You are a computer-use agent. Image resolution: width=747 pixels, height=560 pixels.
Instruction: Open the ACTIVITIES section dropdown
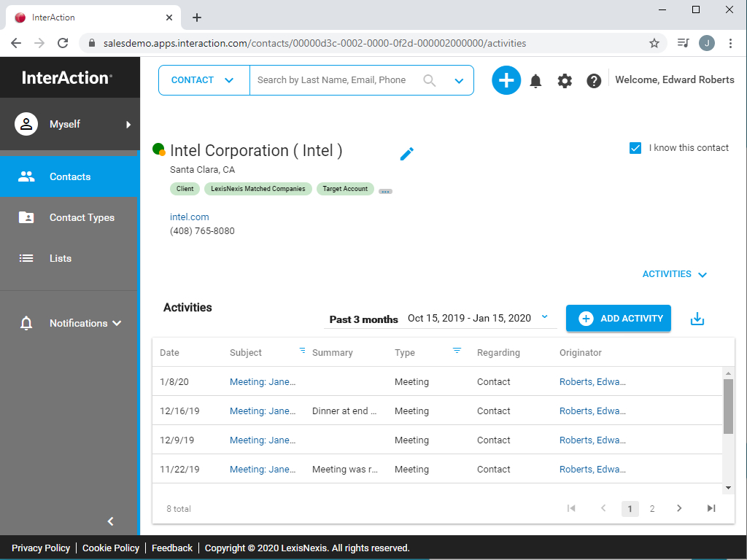click(674, 274)
